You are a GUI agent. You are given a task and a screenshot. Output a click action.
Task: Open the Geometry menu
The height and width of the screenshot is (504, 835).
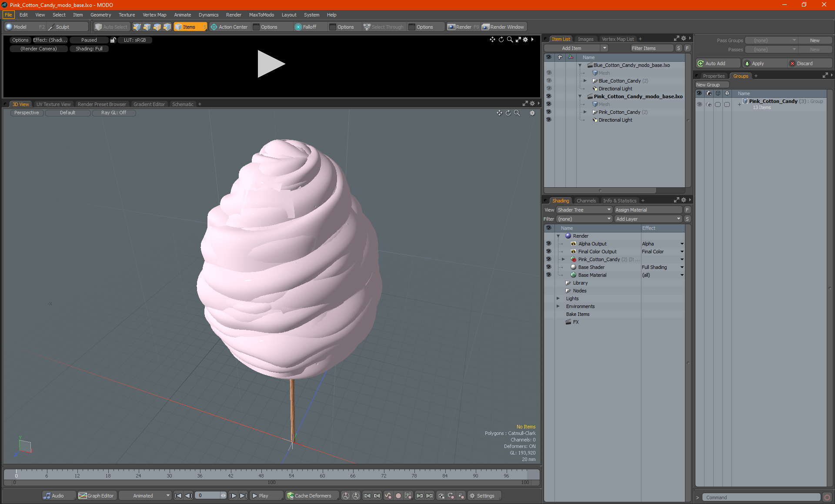(100, 15)
